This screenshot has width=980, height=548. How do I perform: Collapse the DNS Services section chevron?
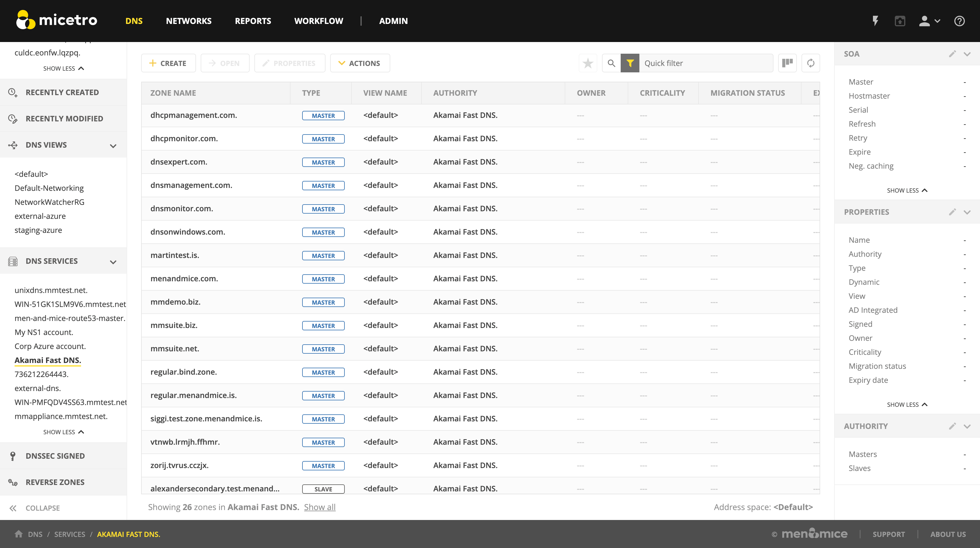113,262
